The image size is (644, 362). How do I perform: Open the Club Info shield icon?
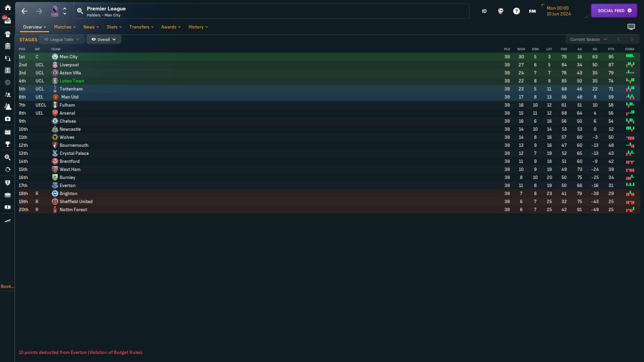pyautogui.click(x=8, y=183)
